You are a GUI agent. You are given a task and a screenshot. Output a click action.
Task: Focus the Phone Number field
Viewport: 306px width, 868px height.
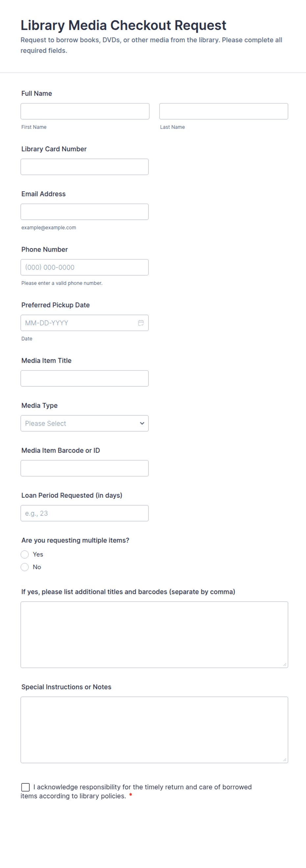tap(85, 267)
